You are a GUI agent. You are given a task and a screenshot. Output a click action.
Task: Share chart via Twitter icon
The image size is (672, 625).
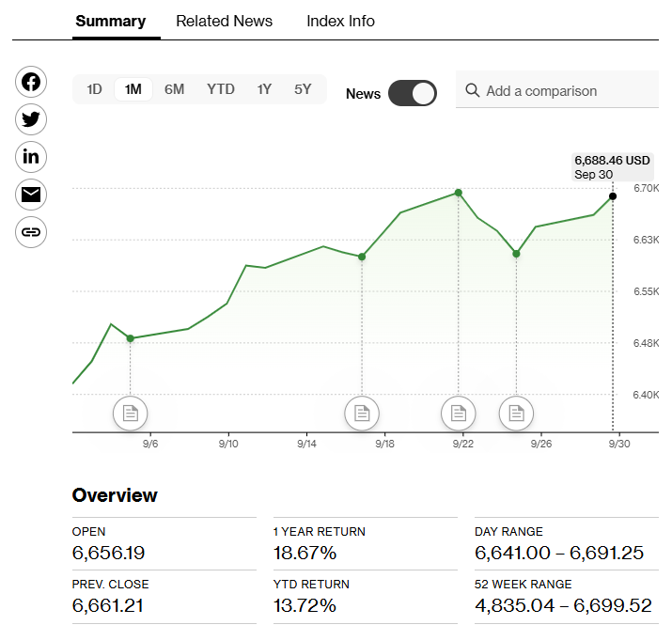(31, 119)
